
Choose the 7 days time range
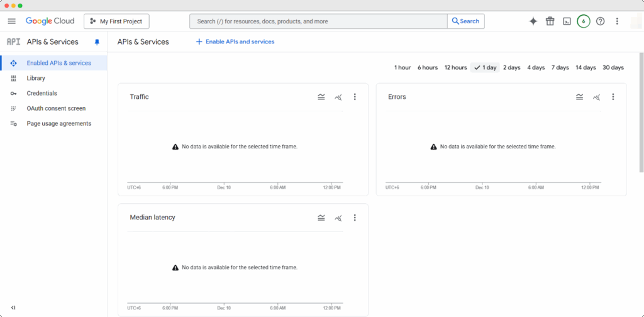click(560, 68)
